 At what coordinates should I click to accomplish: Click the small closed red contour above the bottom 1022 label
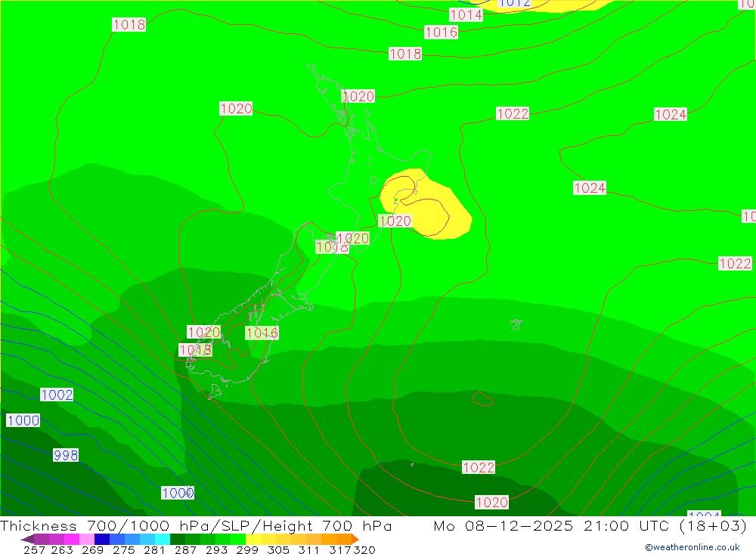tap(482, 398)
